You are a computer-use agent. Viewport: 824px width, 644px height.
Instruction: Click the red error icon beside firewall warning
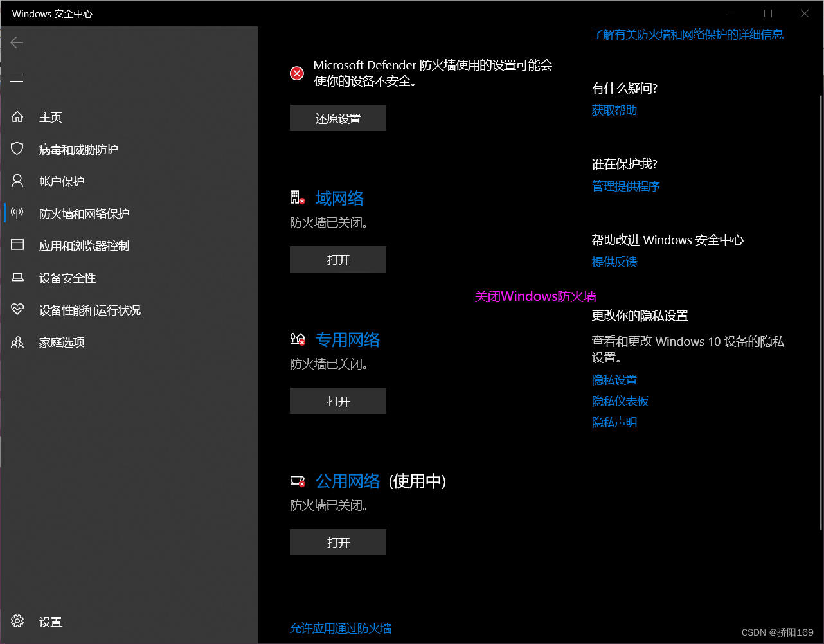pos(297,73)
